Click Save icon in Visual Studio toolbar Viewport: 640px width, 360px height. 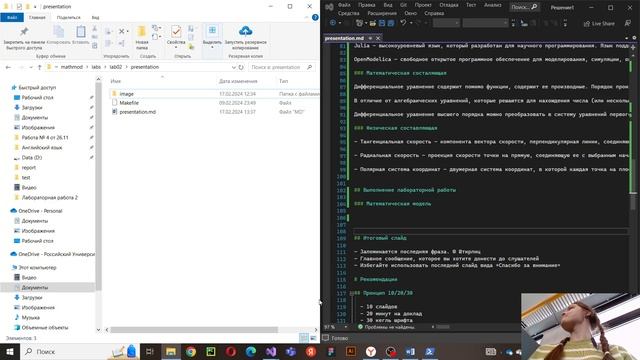pos(382,23)
